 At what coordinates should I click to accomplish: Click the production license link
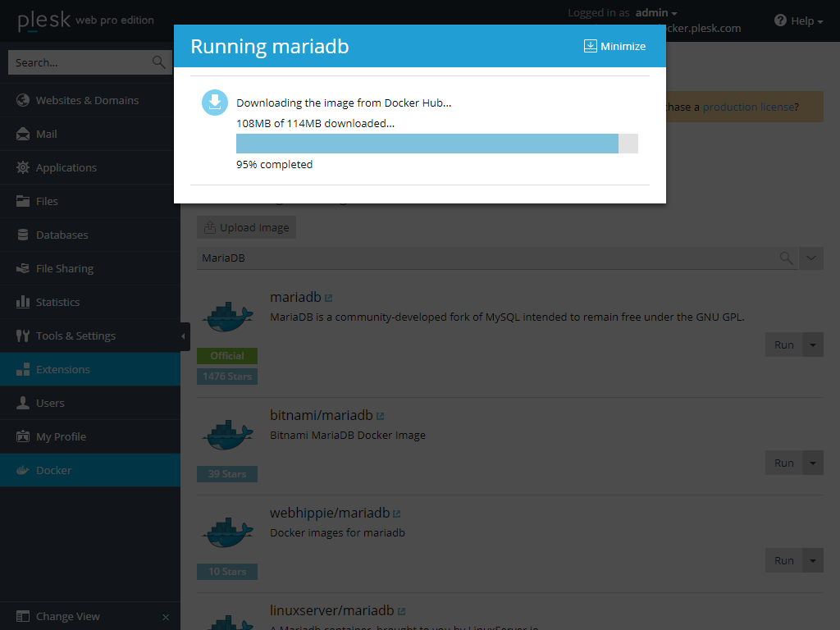(x=748, y=107)
